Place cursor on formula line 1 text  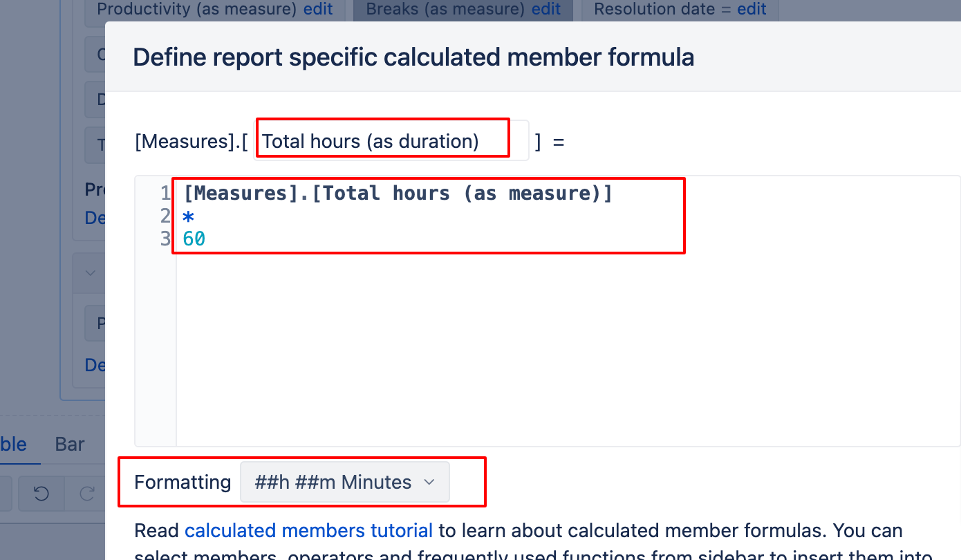pyautogui.click(x=398, y=193)
